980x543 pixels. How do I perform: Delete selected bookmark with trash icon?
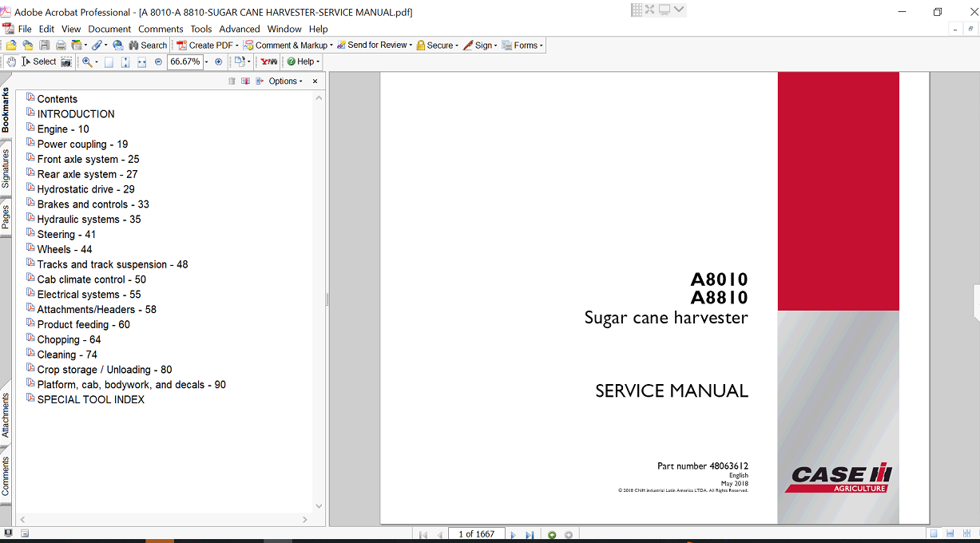tap(232, 80)
